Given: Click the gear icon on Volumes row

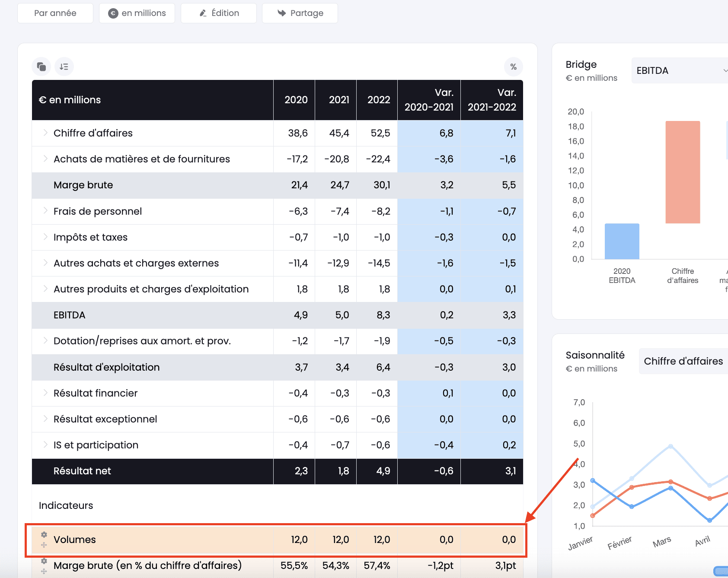Looking at the screenshot, I should (x=44, y=535).
